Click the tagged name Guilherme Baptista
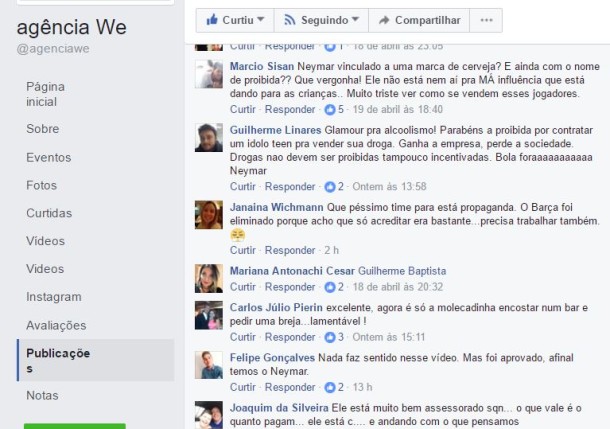The width and height of the screenshot is (610, 429). [402, 271]
